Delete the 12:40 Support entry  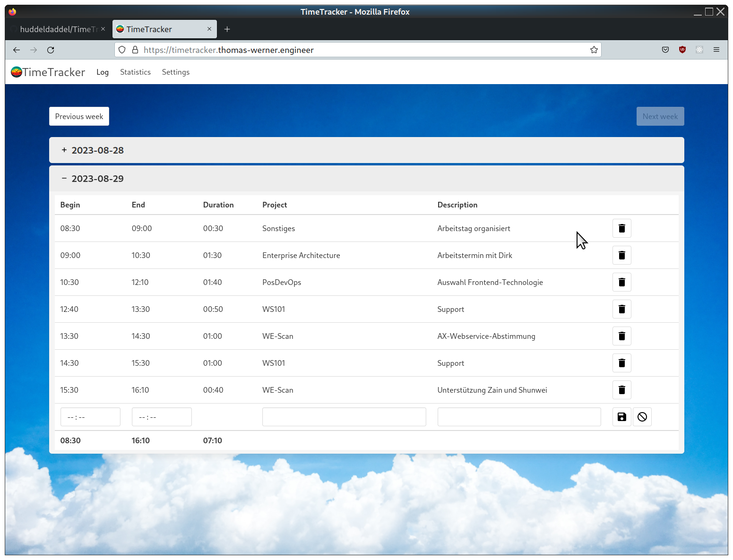click(621, 309)
